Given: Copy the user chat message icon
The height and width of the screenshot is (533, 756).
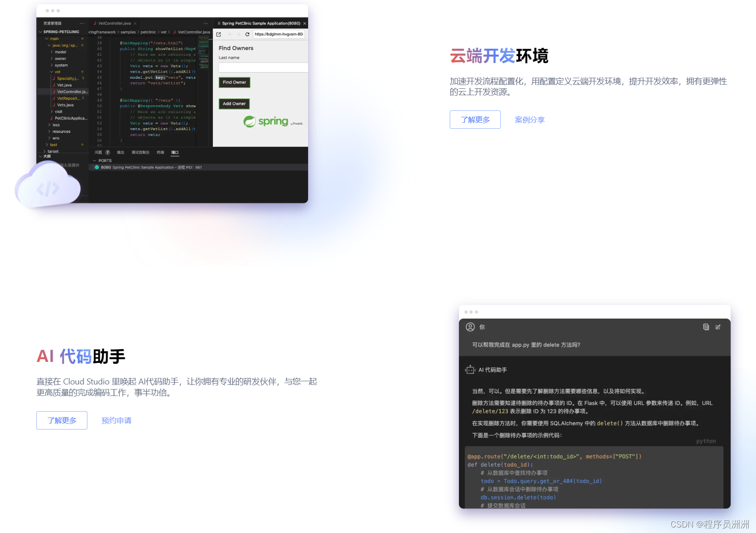Looking at the screenshot, I should 706,327.
